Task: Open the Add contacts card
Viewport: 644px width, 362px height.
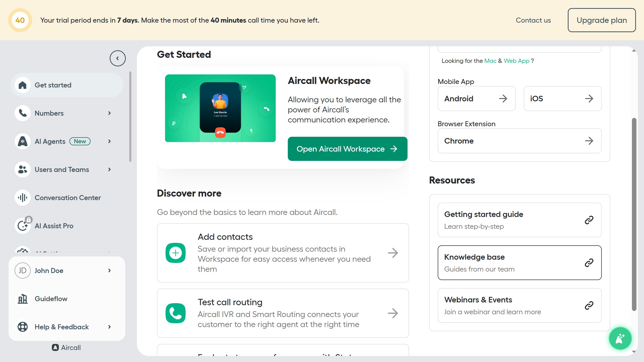Action: pyautogui.click(x=283, y=253)
